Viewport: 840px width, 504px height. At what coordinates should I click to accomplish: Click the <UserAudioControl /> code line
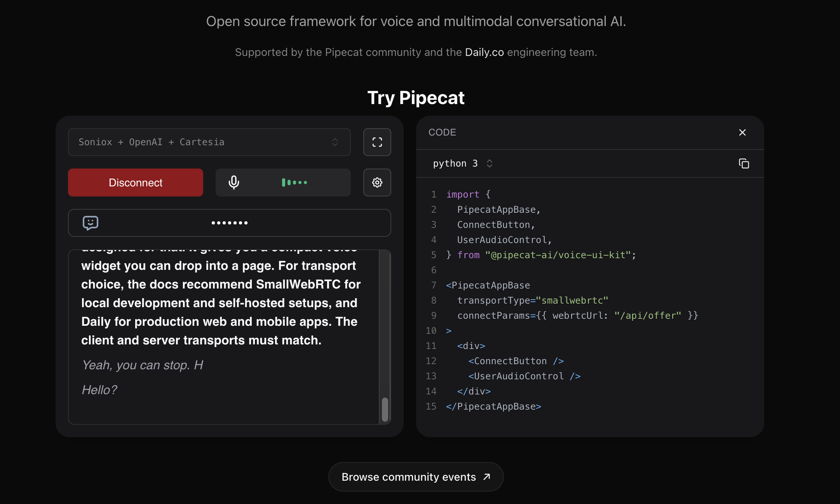[525, 376]
